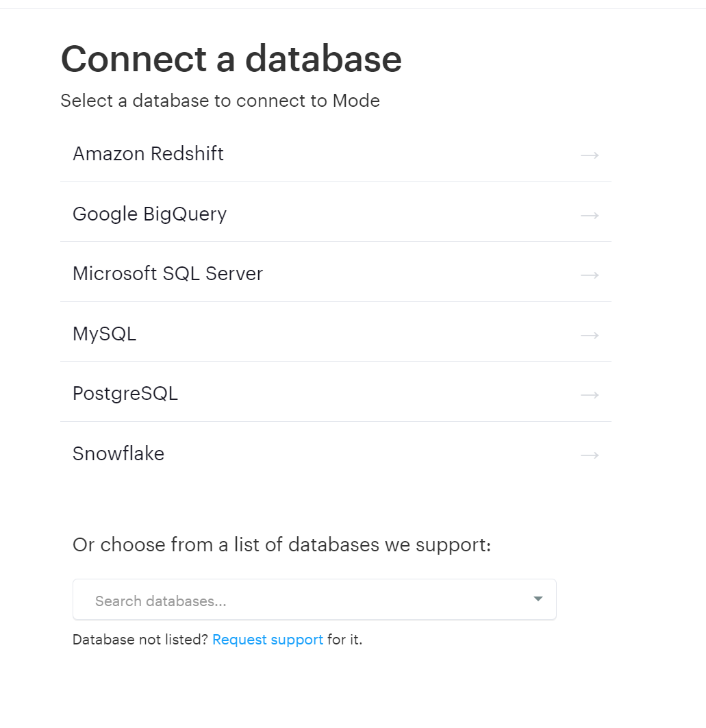This screenshot has height=728, width=706.
Task: Click the Database not listed? text
Action: coord(140,640)
